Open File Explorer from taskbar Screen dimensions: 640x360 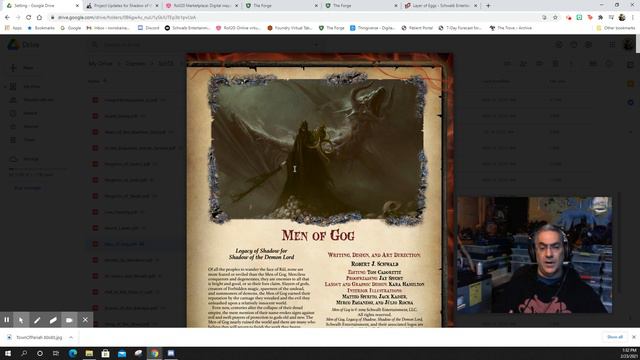[89, 353]
